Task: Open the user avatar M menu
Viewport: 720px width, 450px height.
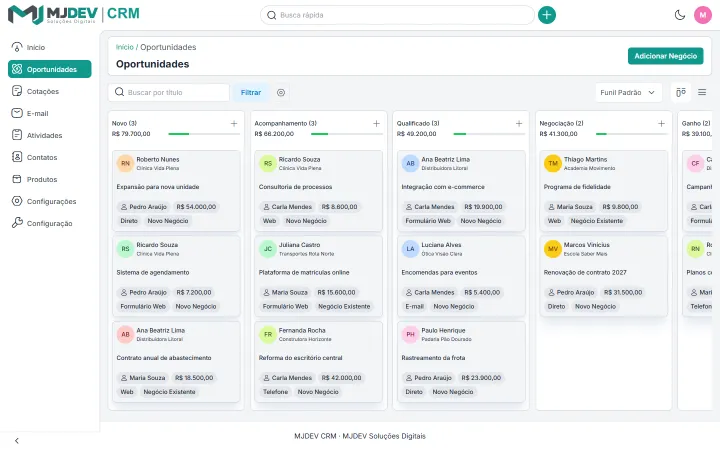Action: (x=703, y=15)
